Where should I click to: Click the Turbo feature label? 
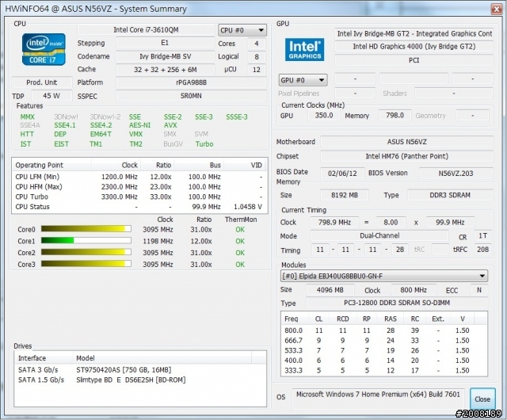pos(204,144)
